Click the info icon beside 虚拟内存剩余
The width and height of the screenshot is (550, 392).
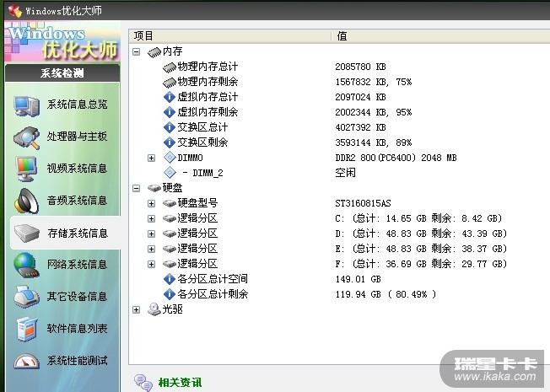[170, 112]
